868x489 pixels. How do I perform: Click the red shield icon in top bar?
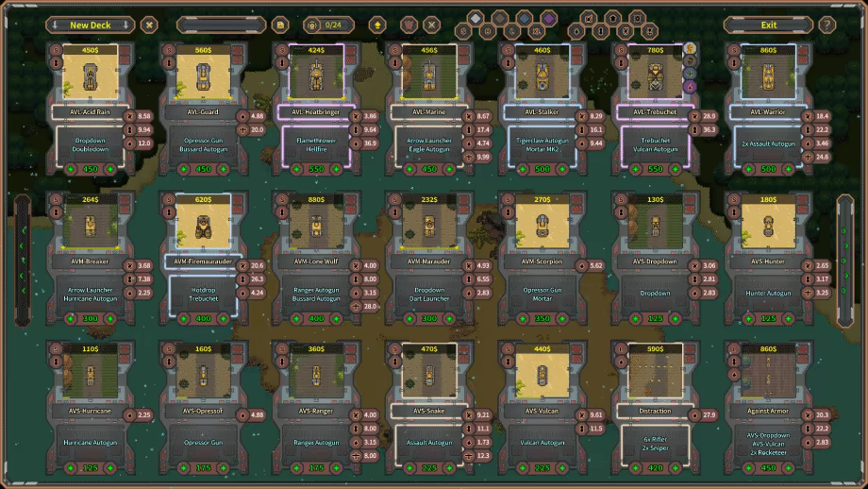[x=409, y=25]
